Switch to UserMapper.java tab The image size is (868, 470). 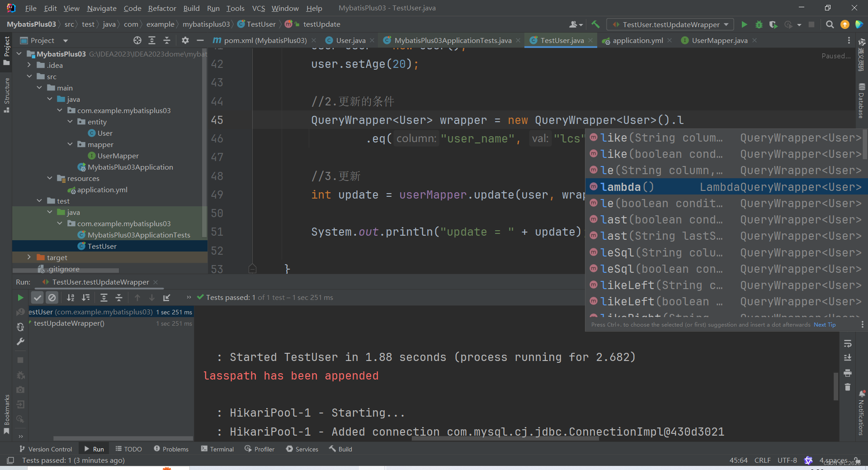[719, 40]
